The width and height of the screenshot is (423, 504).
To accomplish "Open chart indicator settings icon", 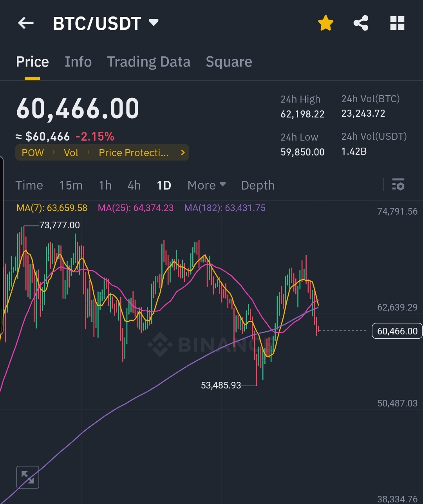I will point(398,184).
